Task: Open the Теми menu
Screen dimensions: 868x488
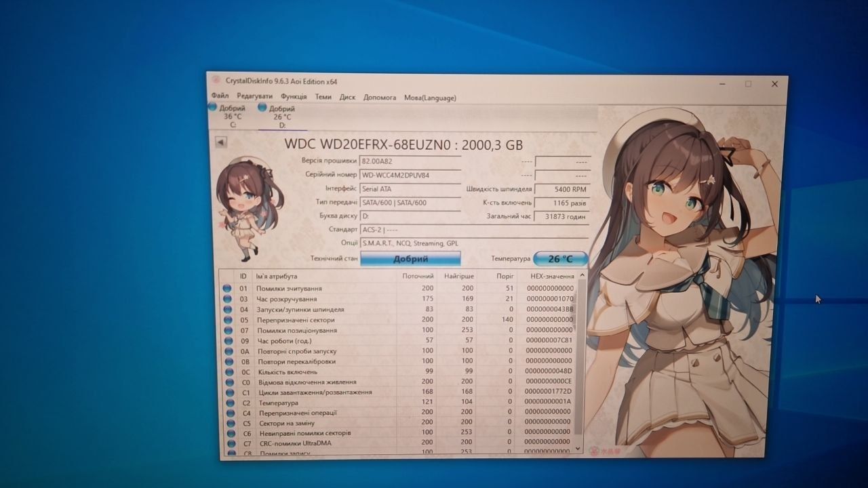Action: coord(323,97)
